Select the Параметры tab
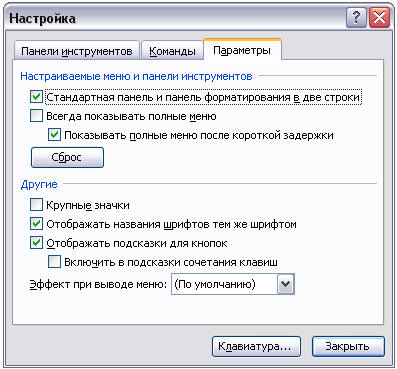The image size is (397, 369). 242,50
